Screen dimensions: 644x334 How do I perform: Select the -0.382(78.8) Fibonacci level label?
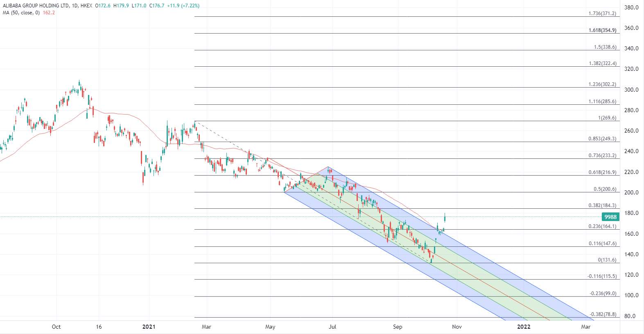click(x=603, y=314)
